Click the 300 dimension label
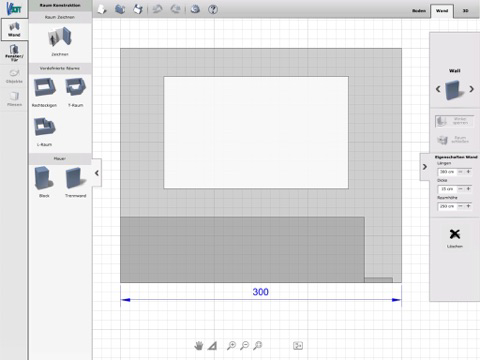 click(x=260, y=292)
